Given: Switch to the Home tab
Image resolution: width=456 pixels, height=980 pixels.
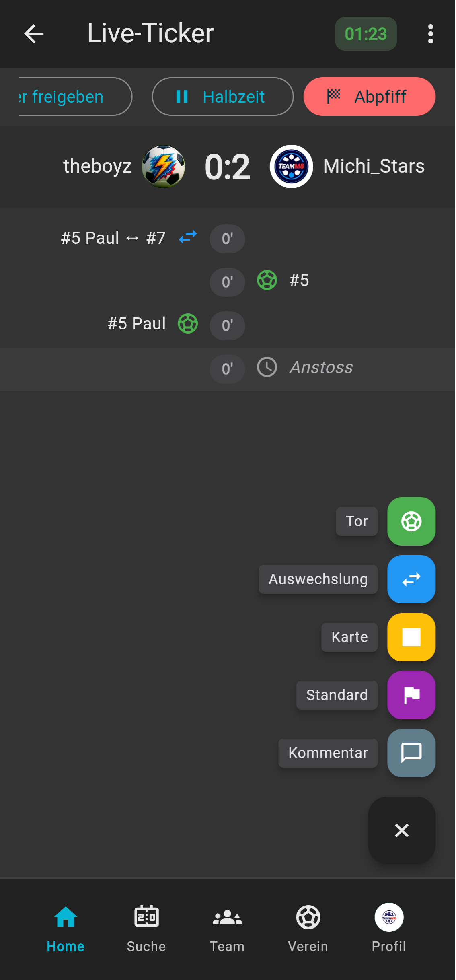Looking at the screenshot, I should [x=65, y=917].
